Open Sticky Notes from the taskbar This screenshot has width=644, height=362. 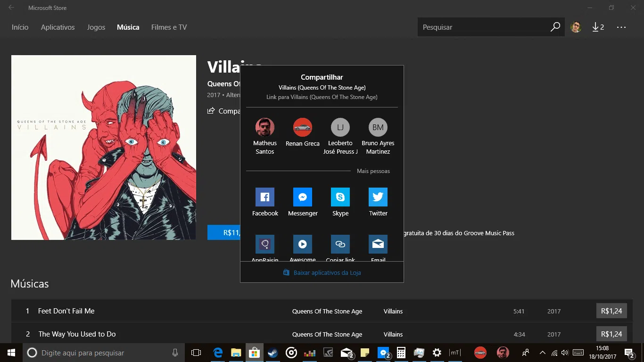(364, 353)
